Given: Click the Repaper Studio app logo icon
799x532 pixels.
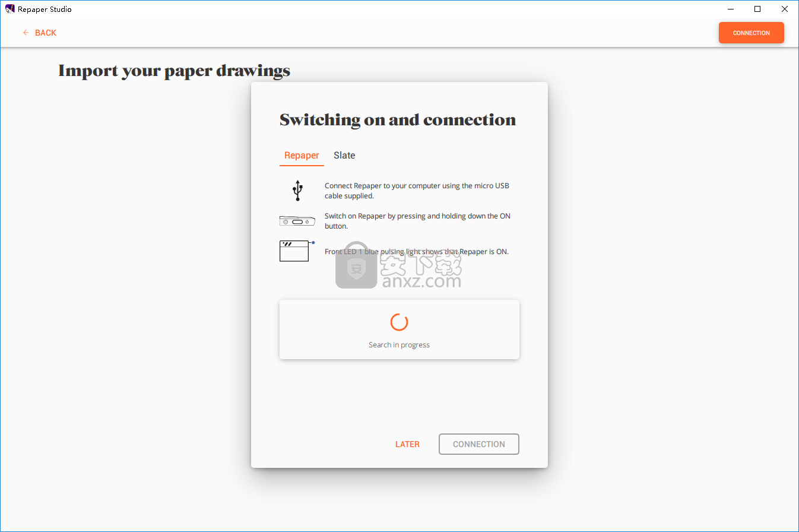Looking at the screenshot, I should [x=9, y=9].
